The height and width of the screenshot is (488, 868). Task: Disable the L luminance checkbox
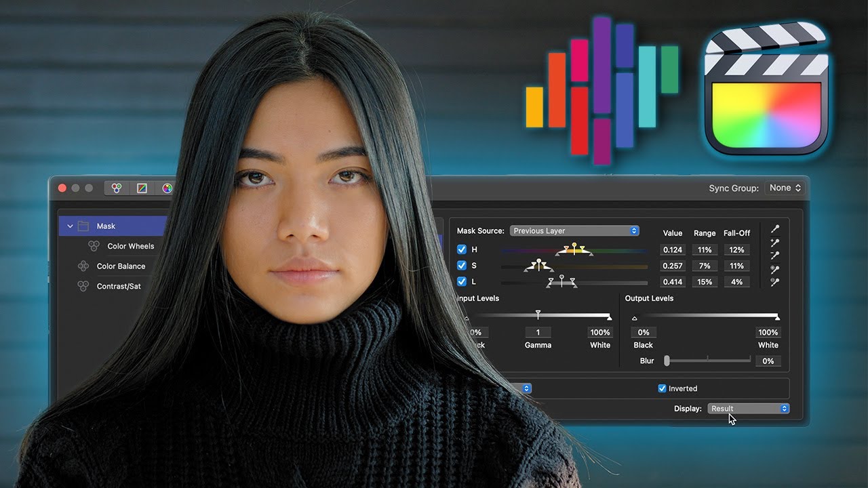[462, 281]
